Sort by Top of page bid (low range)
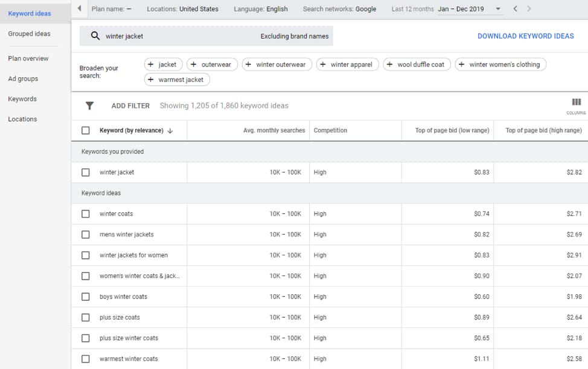This screenshot has width=588, height=369. tap(452, 130)
